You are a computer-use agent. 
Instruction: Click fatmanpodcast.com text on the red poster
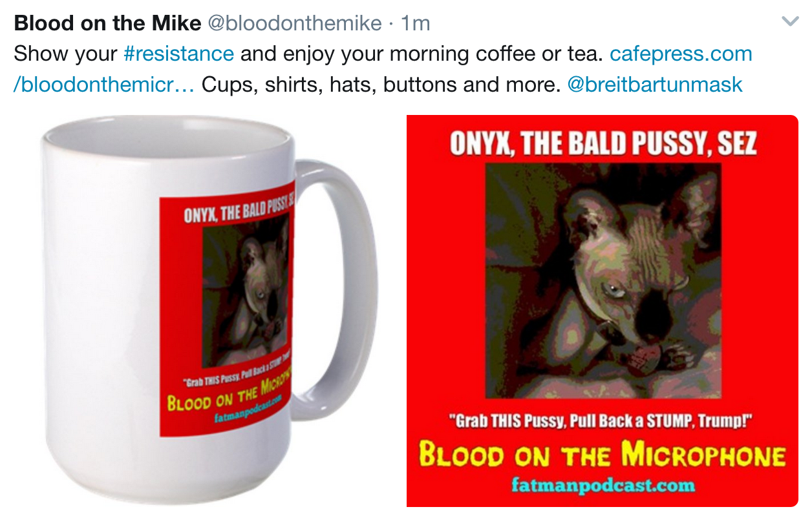click(602, 484)
